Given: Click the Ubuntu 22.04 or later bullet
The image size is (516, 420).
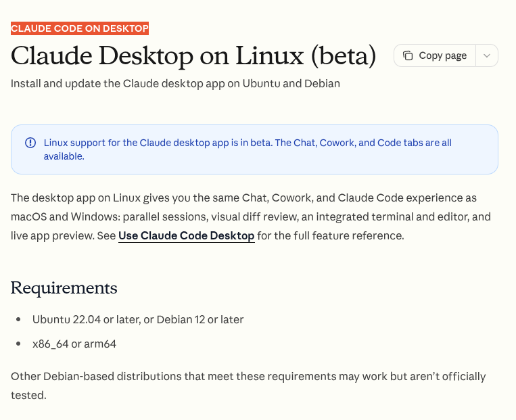Looking at the screenshot, I should tap(138, 320).
